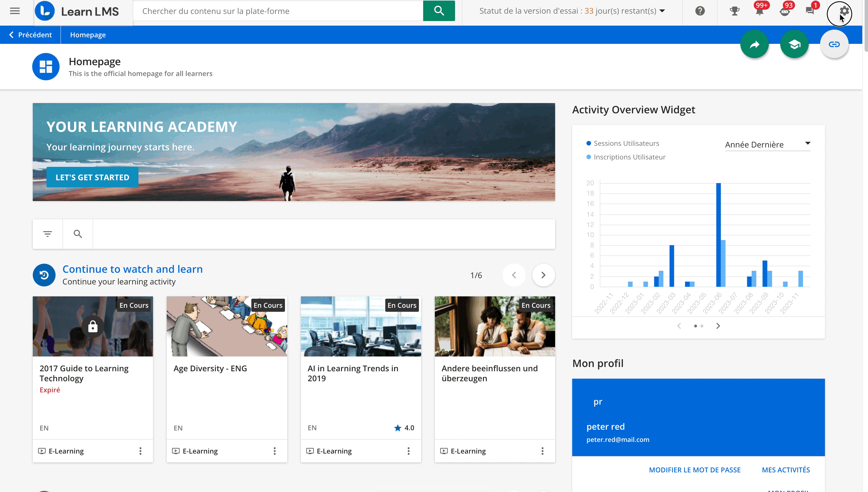
Task: Click the LET'S GET STARTED button
Action: click(92, 177)
